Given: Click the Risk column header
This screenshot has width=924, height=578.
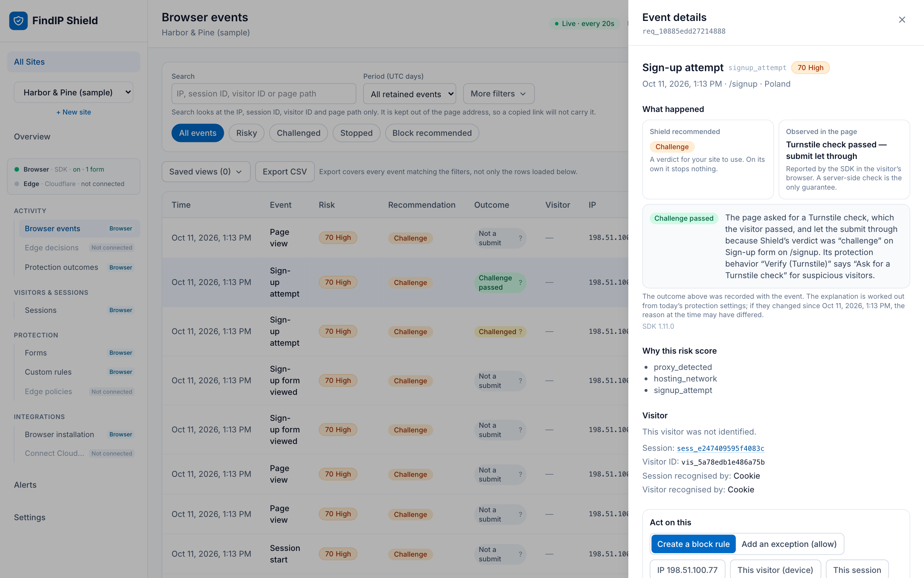Looking at the screenshot, I should [326, 205].
